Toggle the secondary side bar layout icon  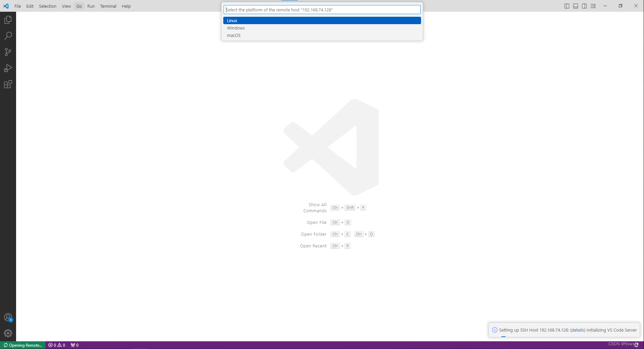pyautogui.click(x=584, y=6)
